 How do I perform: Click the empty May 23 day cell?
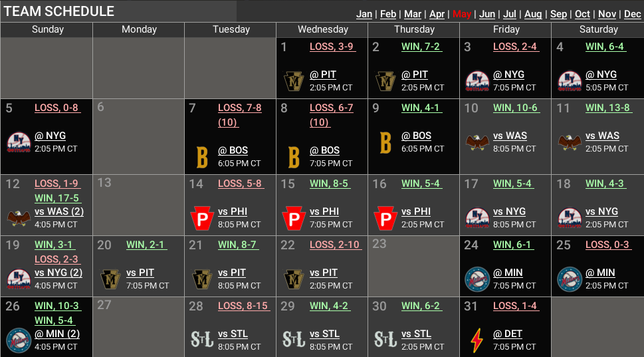(413, 266)
